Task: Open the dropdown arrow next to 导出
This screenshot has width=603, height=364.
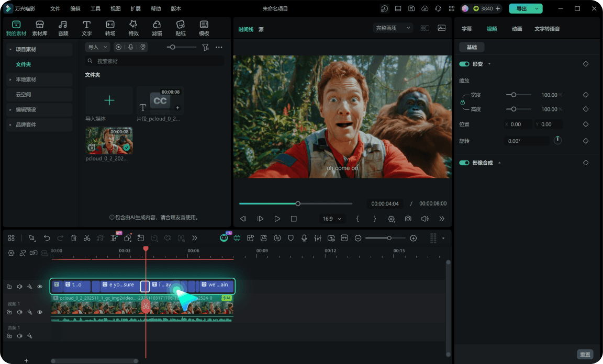Action: (x=537, y=8)
